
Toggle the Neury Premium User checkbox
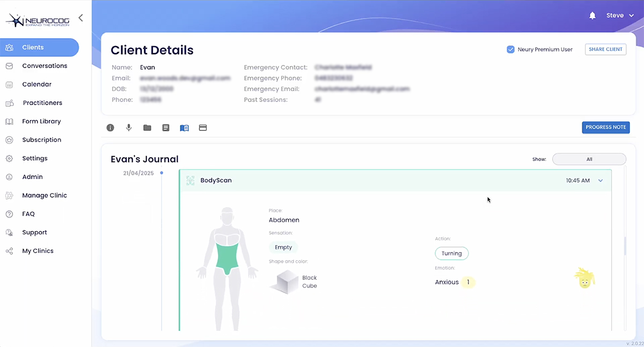[511, 49]
